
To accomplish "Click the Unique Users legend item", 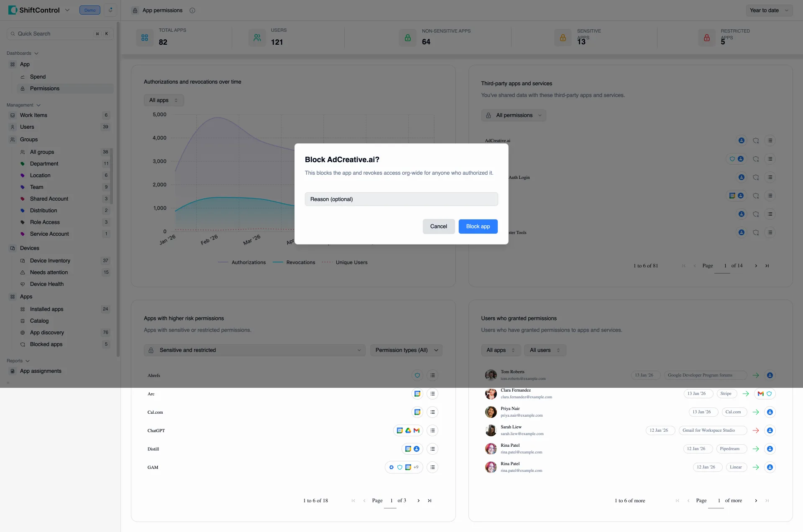I will tap(345, 263).
